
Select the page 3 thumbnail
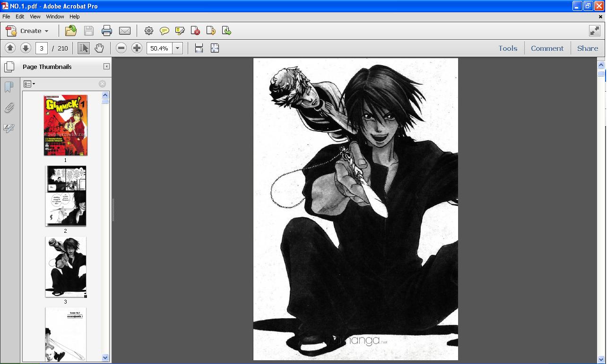point(66,267)
